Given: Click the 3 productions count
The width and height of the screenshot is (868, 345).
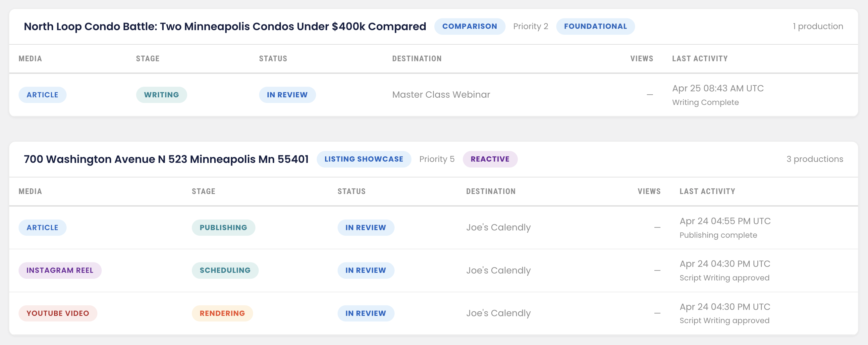Looking at the screenshot, I should (x=814, y=159).
